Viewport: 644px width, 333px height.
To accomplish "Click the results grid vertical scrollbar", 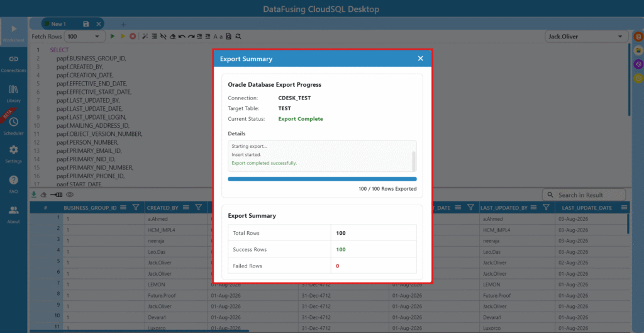I will (x=628, y=223).
